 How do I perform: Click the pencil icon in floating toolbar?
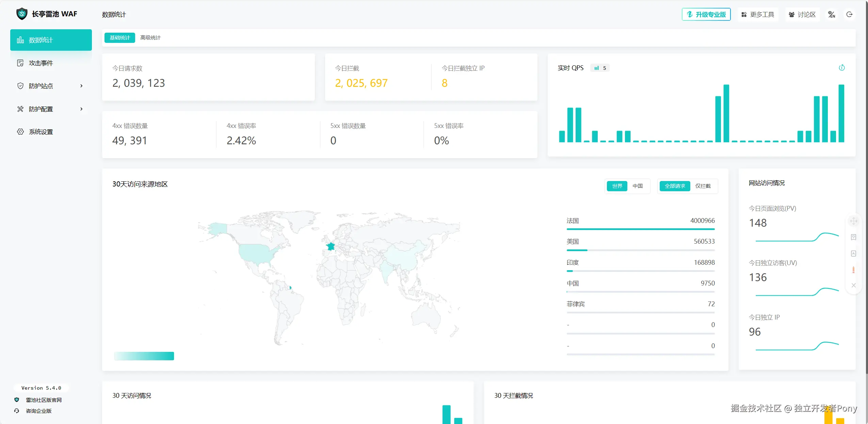click(x=853, y=270)
